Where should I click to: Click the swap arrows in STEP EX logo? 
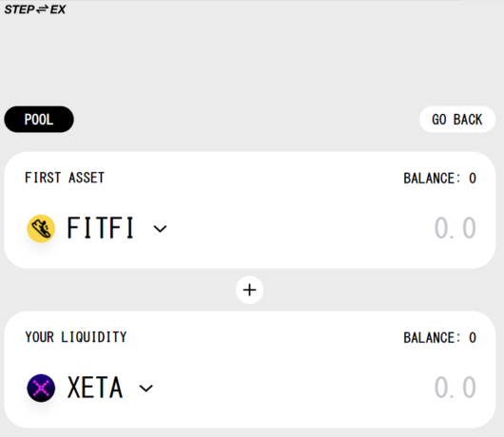pos(42,9)
